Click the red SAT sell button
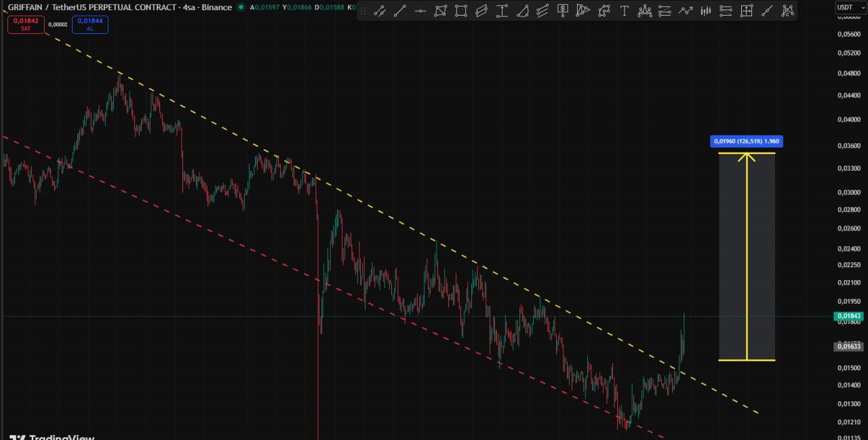The height and width of the screenshot is (440, 868). pyautogui.click(x=26, y=24)
